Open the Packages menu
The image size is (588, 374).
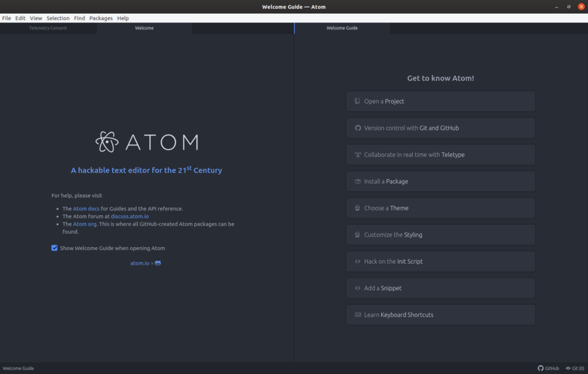pos(101,18)
